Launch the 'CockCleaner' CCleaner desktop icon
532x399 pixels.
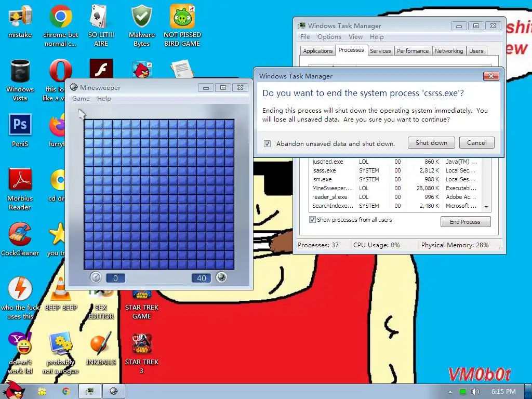click(20, 239)
